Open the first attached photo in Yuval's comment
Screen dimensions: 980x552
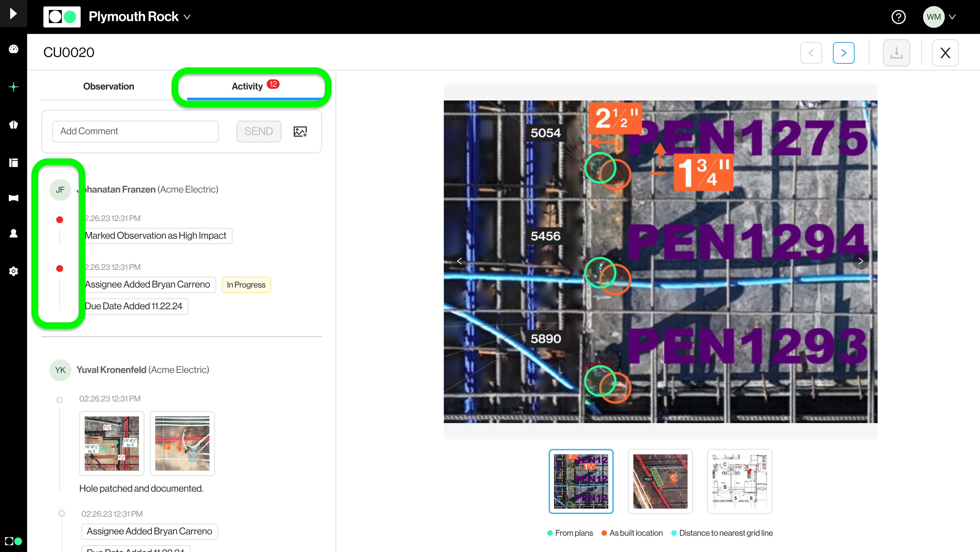(x=112, y=443)
